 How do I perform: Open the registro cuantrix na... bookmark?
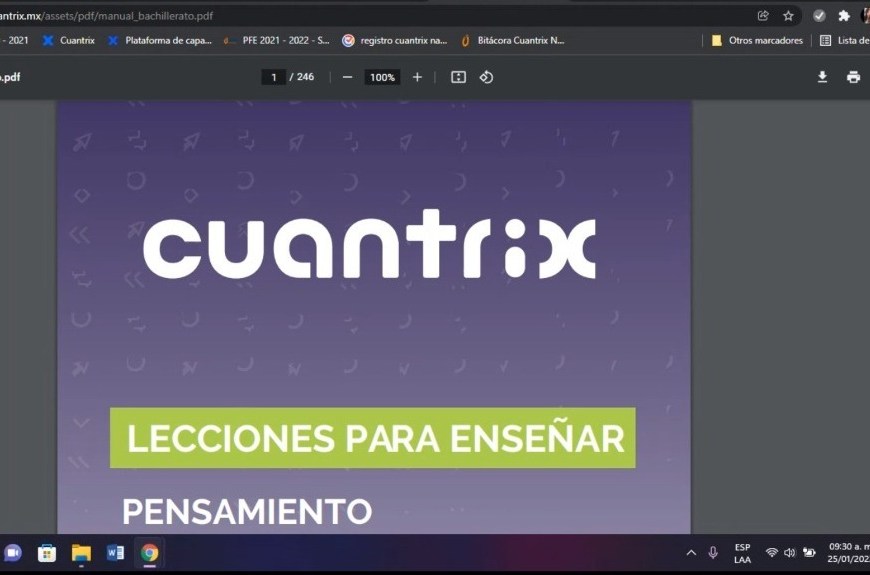tap(395, 41)
